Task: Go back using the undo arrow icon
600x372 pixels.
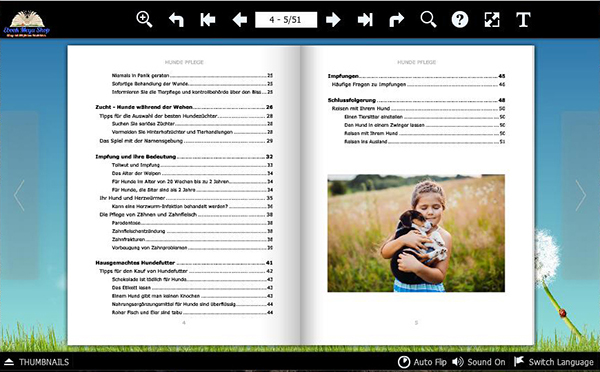Action: pos(176,20)
